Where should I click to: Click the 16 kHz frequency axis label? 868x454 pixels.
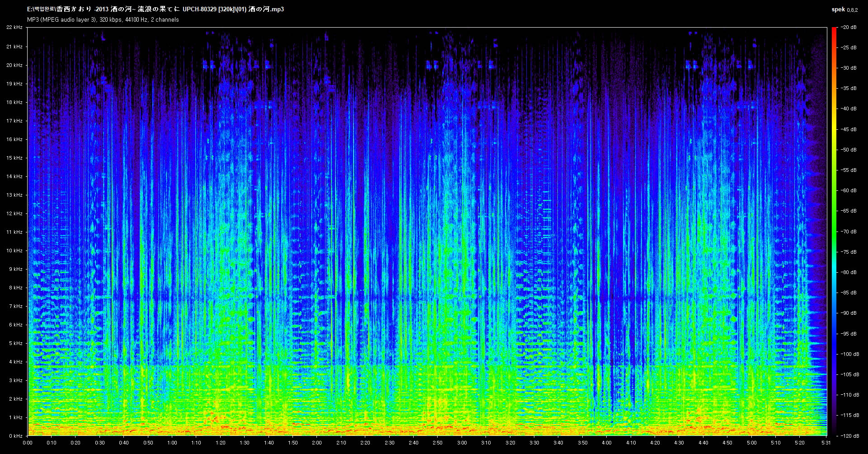point(14,139)
